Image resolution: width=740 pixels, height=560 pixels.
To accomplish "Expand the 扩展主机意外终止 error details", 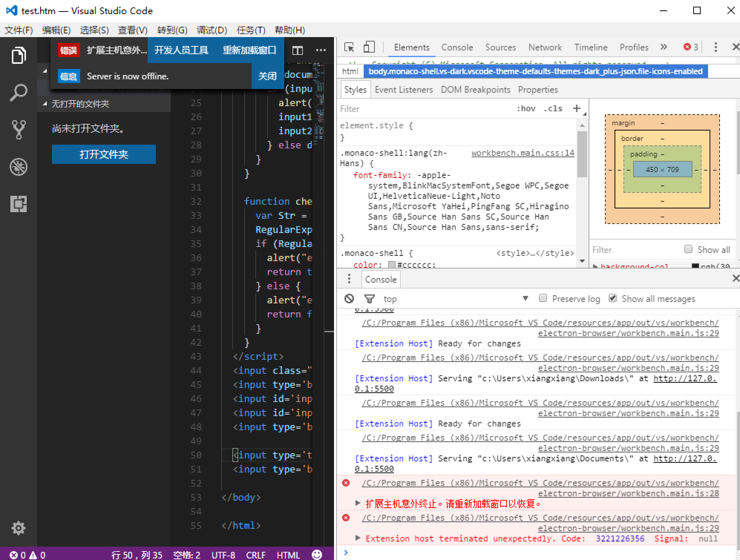I will click(358, 503).
